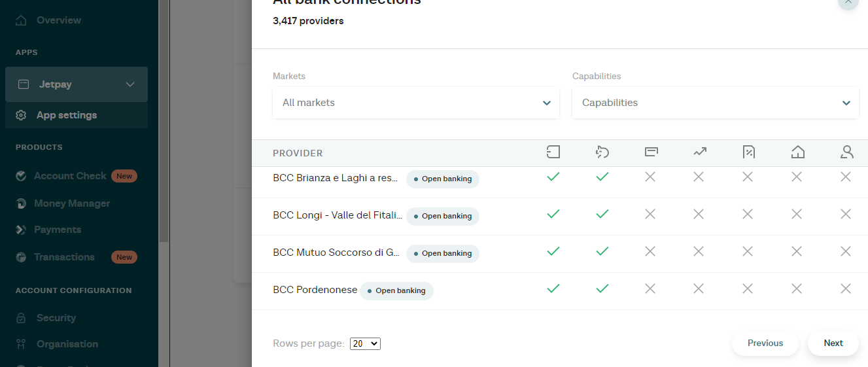Click the Open banking tag for BCC Pordenonese
The width and height of the screenshot is (868, 367).
tap(396, 290)
